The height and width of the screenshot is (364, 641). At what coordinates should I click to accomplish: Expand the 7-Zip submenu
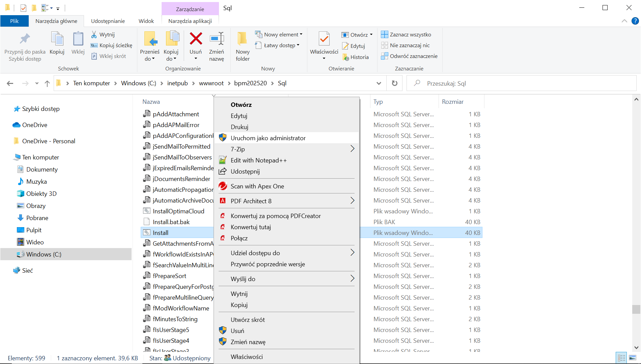click(352, 149)
